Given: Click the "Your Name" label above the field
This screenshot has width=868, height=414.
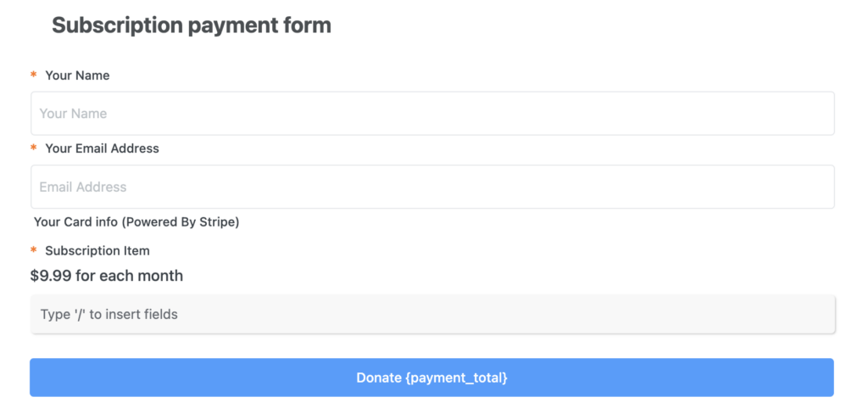Looking at the screenshot, I should tap(77, 76).
